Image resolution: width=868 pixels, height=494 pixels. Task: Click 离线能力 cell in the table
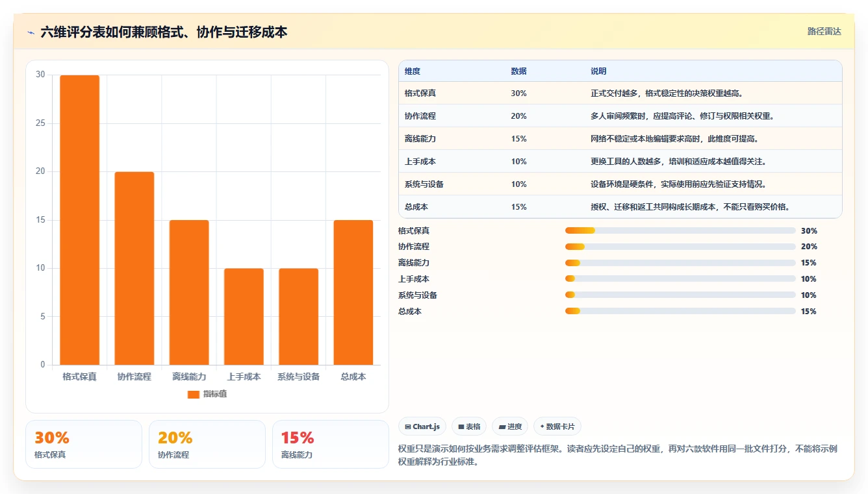point(420,139)
